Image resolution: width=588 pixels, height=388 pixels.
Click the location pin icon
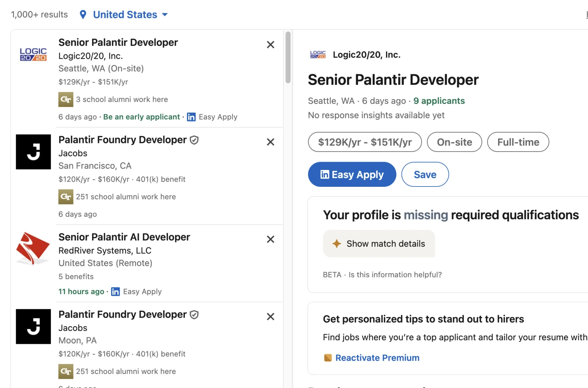[83, 15]
